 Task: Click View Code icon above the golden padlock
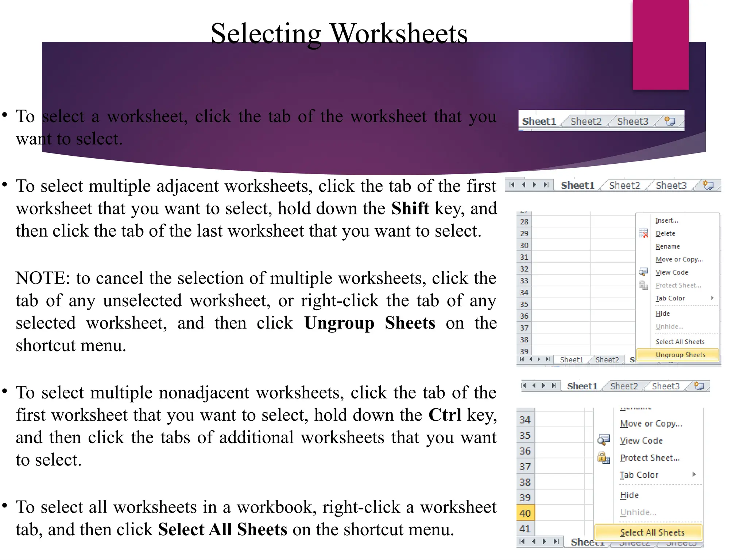tap(603, 440)
